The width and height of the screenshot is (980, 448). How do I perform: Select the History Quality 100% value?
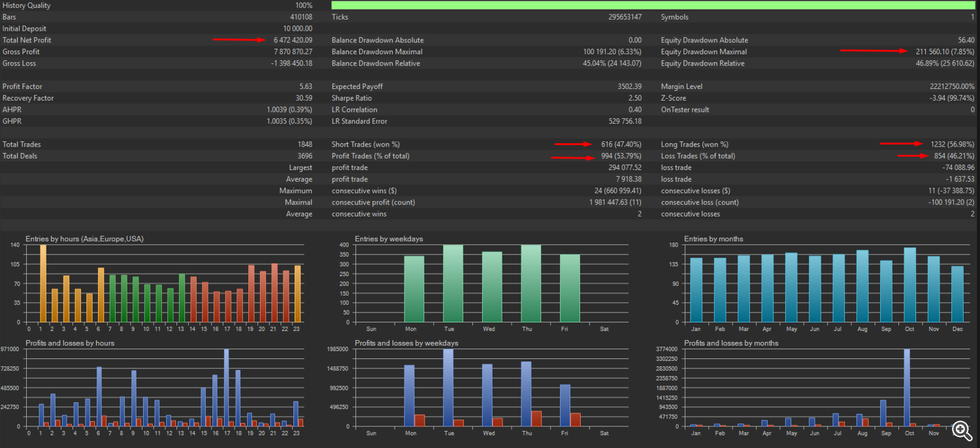[x=303, y=6]
